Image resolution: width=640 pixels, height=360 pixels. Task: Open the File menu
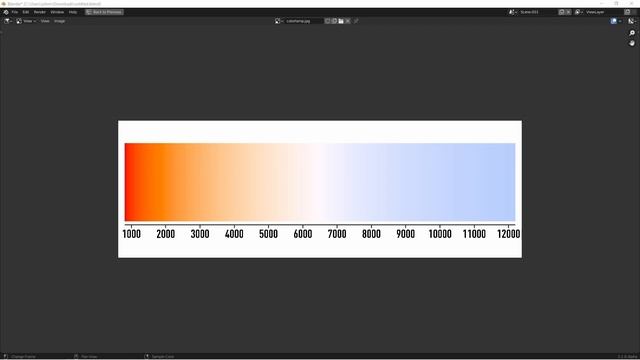(15, 12)
